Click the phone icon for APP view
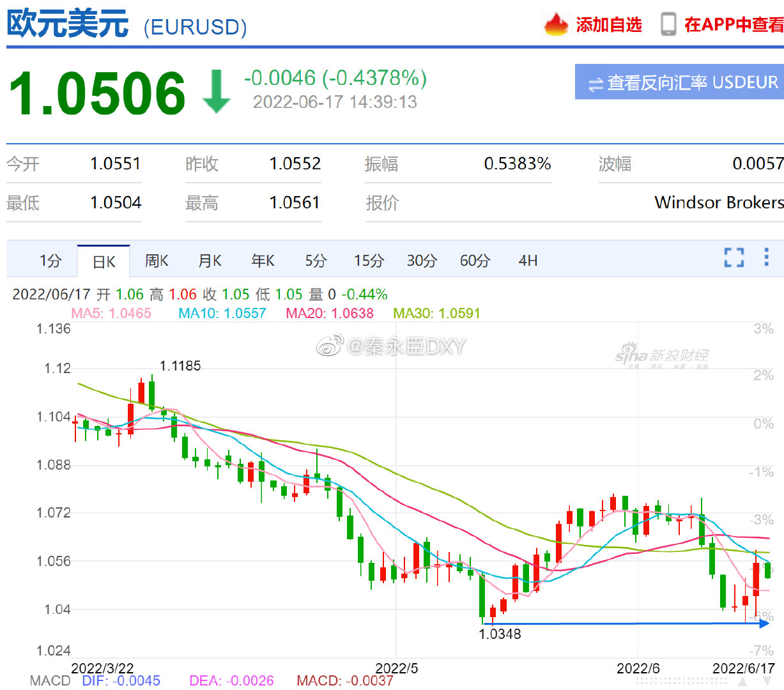Viewport: 784px width, 690px height. coord(668,24)
